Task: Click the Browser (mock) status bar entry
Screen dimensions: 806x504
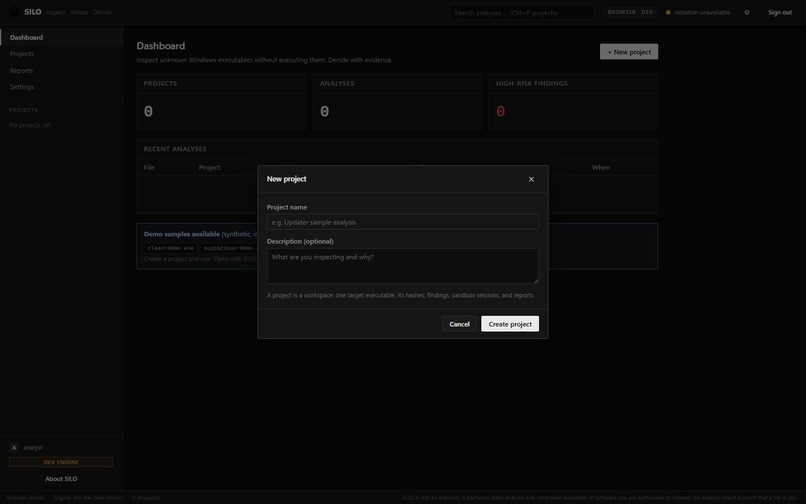Action: point(26,498)
